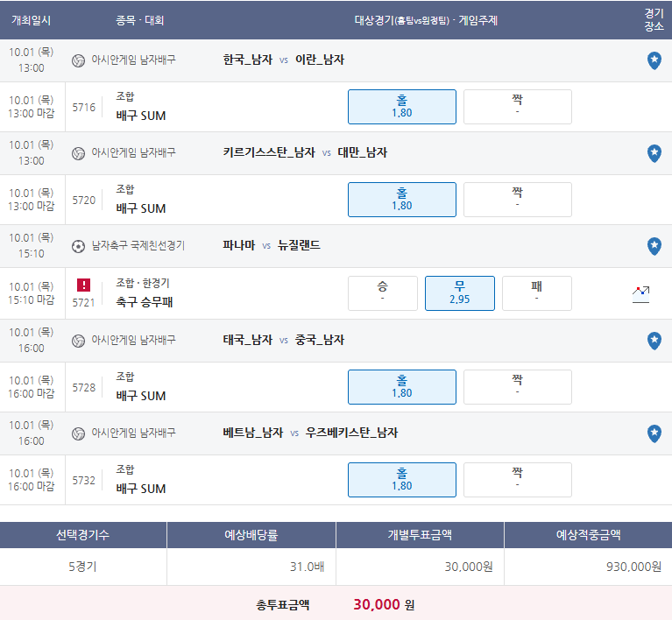Select 짝 option for game 5716
The height and width of the screenshot is (620, 672).
coord(517,107)
